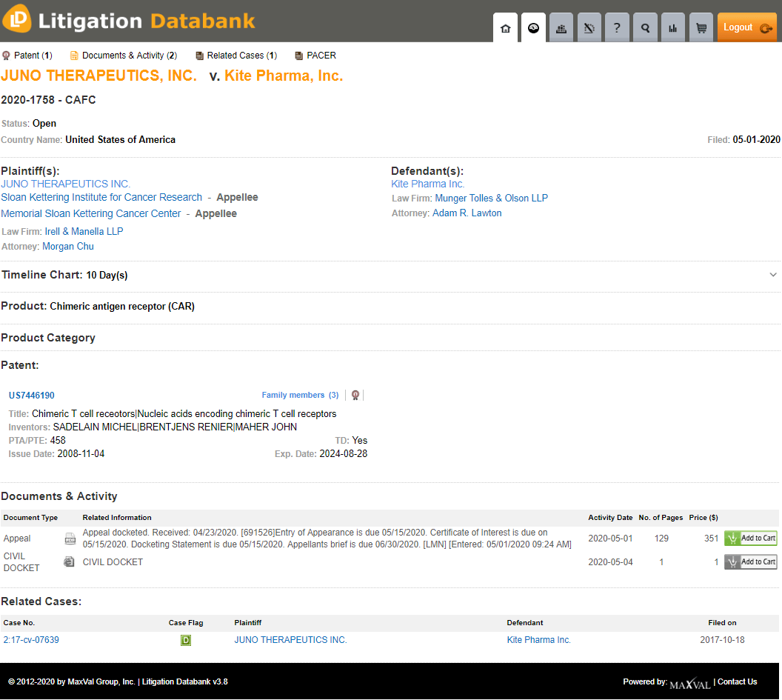This screenshot has height=700, width=782.
Task: Open attorney Morgan Chu link
Action: pos(68,247)
